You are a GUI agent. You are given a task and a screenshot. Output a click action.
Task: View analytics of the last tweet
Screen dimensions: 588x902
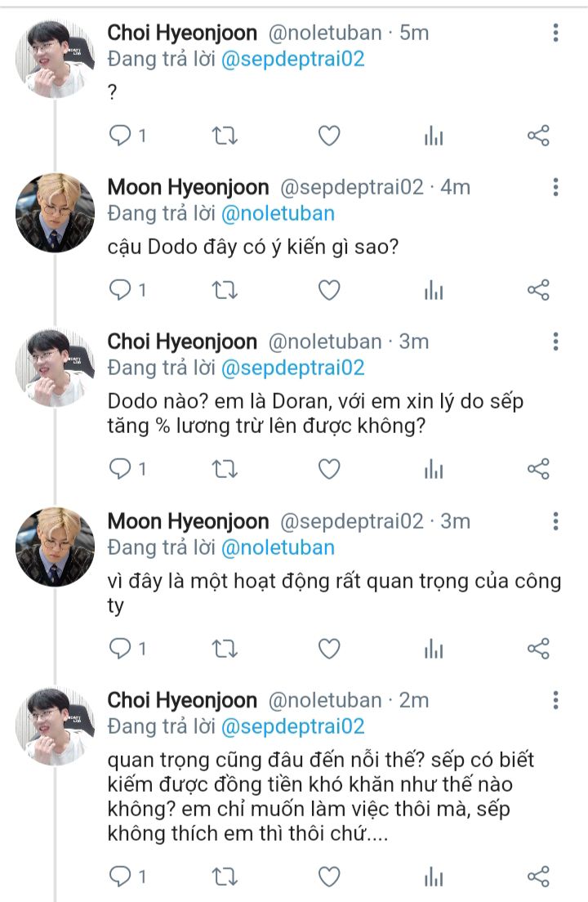[x=434, y=877]
